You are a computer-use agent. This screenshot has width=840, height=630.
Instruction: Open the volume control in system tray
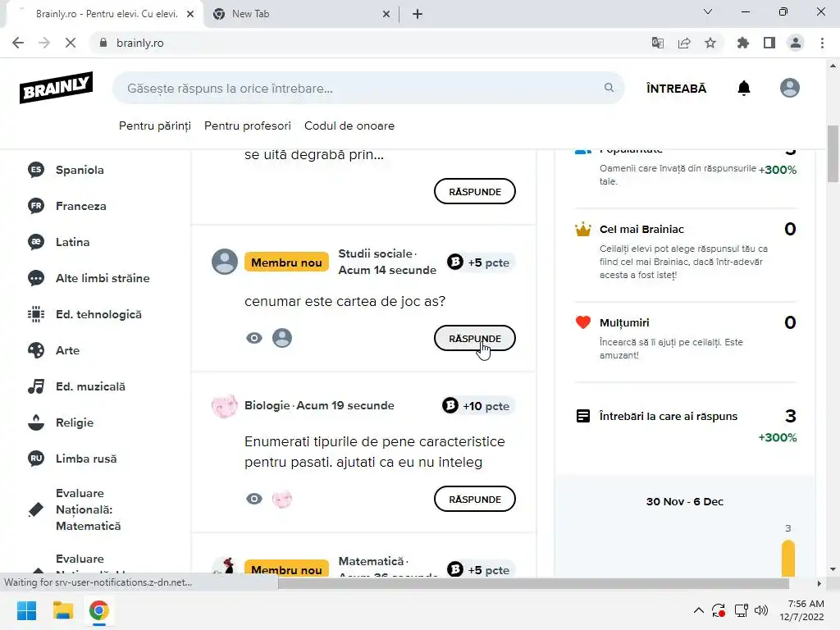pyautogui.click(x=760, y=610)
